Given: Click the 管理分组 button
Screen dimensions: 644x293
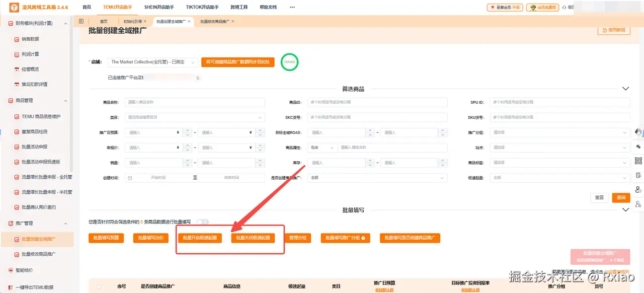Looking at the screenshot, I should pos(298,238).
